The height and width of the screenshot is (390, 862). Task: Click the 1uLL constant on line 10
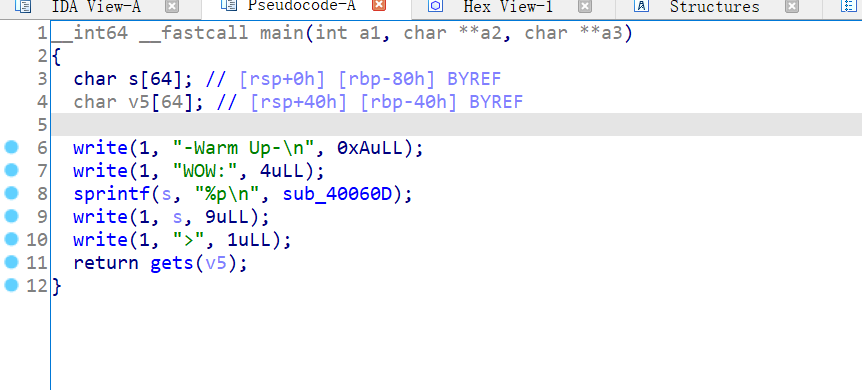(249, 240)
